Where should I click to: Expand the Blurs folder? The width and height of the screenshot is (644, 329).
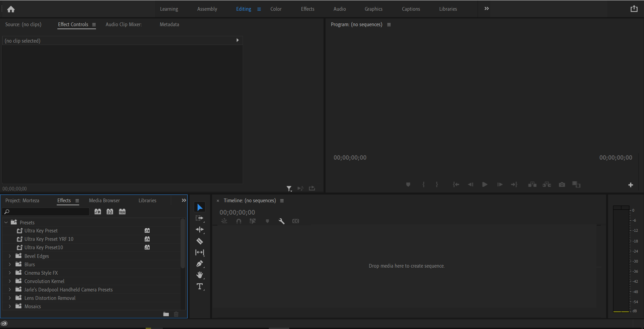pos(10,265)
